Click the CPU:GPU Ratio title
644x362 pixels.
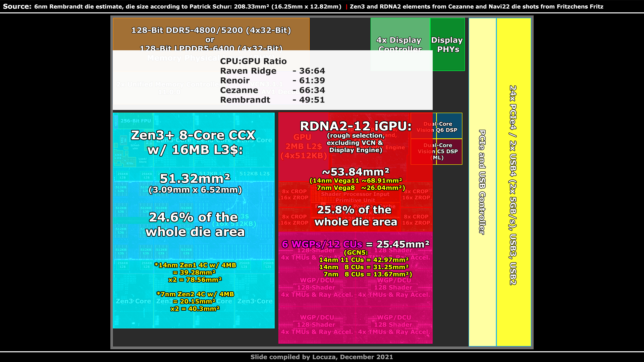pyautogui.click(x=253, y=61)
